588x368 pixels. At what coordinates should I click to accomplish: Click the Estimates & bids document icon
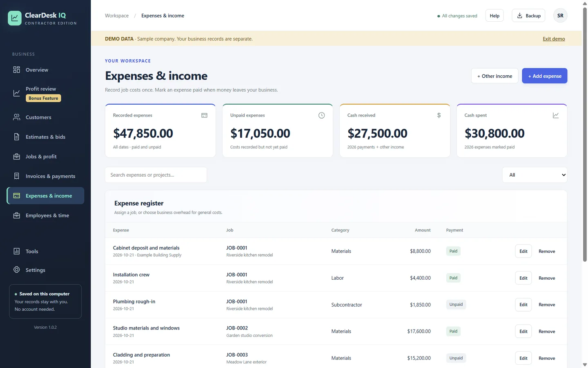click(x=16, y=137)
